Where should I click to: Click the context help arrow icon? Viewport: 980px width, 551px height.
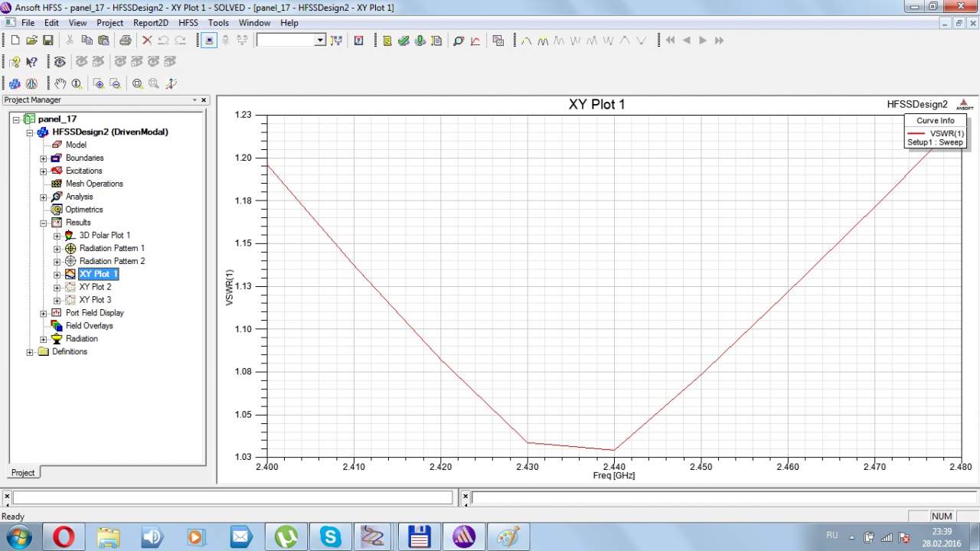[31, 62]
